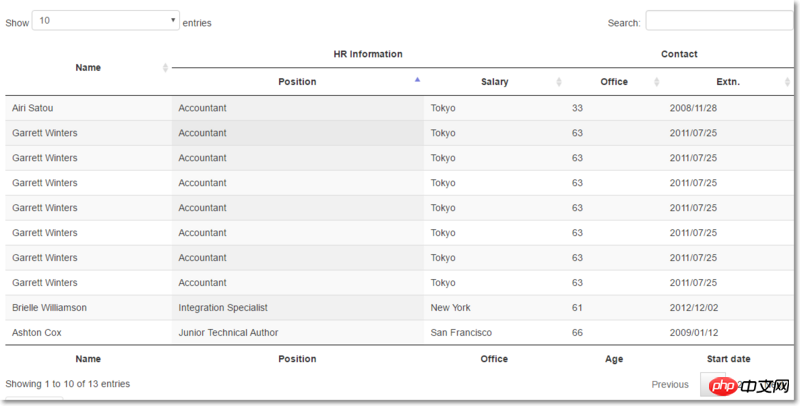Click the Extn. column sort arrows icon
The height and width of the screenshot is (406, 800).
[787, 82]
